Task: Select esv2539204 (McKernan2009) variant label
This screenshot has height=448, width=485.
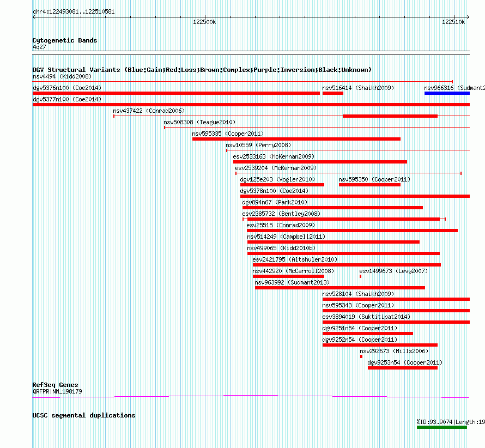Action: (x=276, y=168)
